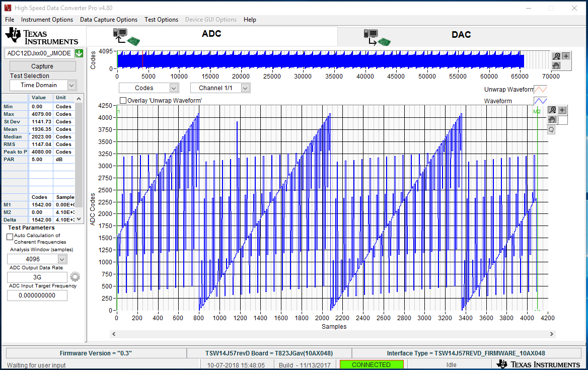Click the ADC capture board icon
This screenshot has height=370, width=588.
pyautogui.click(x=126, y=37)
